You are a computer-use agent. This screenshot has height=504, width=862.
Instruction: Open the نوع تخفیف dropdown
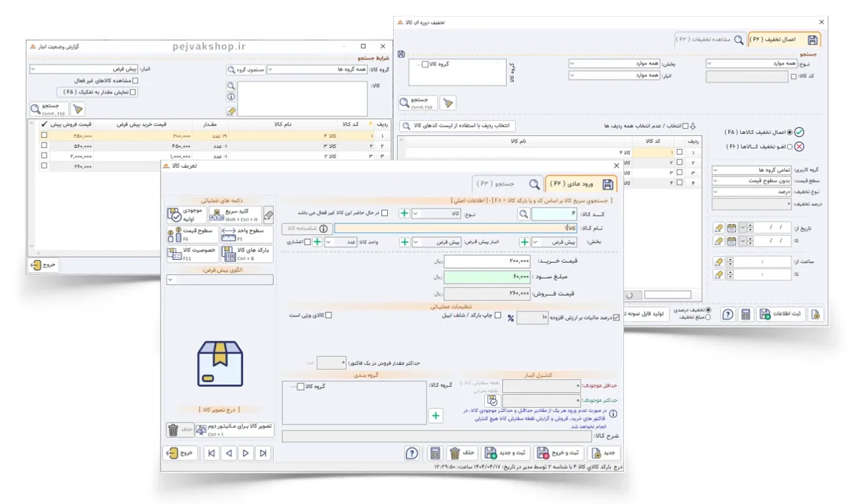tap(751, 192)
